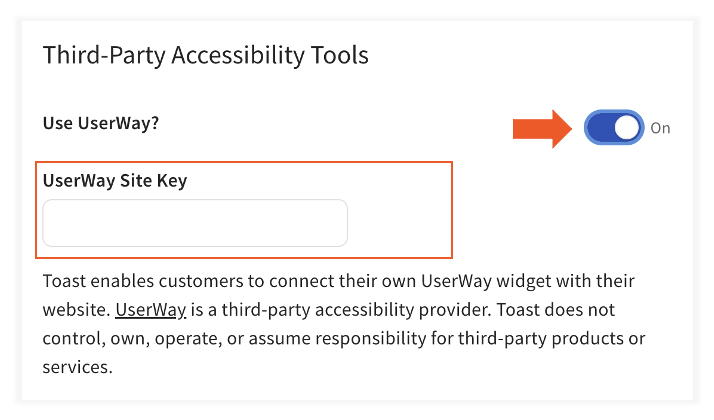Click the word "Toast" starting the description
The image size is (714, 420).
pos(63,281)
